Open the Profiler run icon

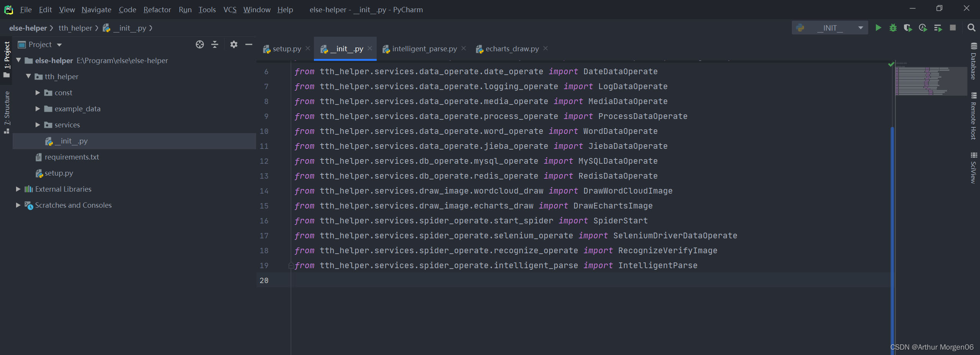click(x=923, y=28)
